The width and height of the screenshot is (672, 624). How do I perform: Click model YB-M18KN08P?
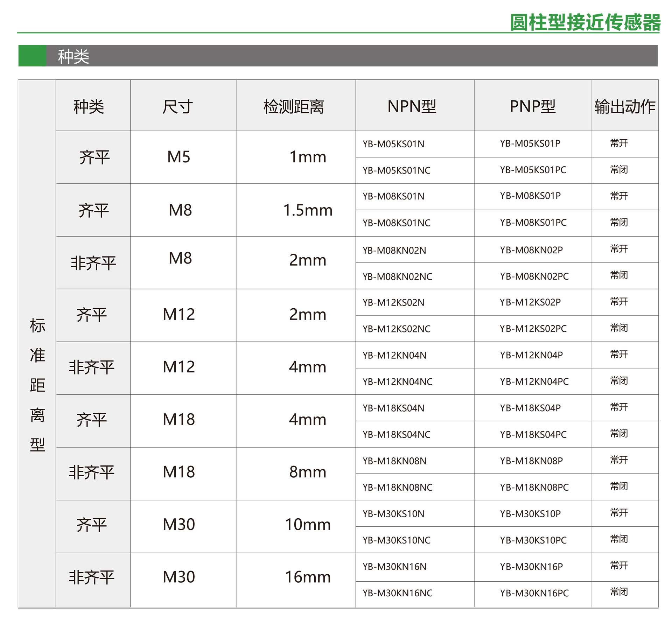coord(531,461)
